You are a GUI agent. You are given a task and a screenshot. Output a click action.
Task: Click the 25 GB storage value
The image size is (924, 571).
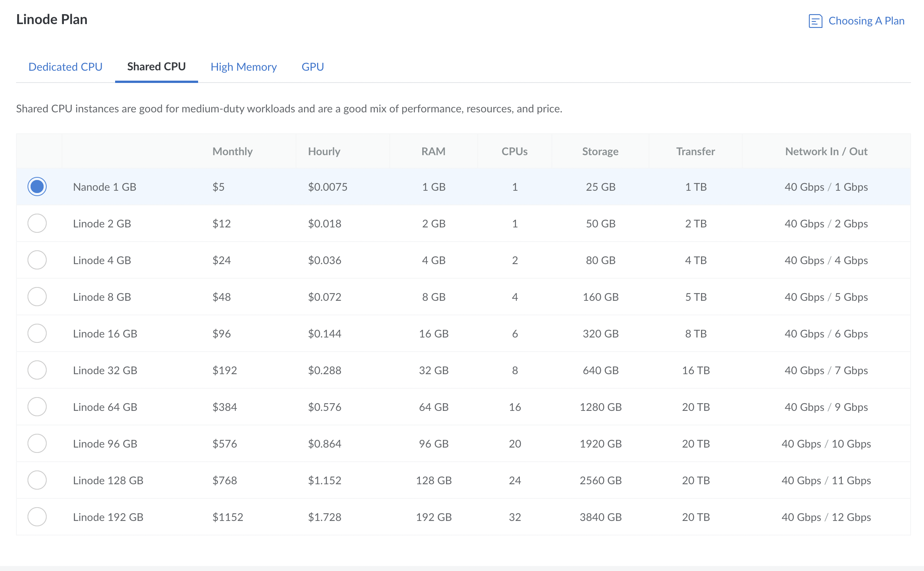600,187
